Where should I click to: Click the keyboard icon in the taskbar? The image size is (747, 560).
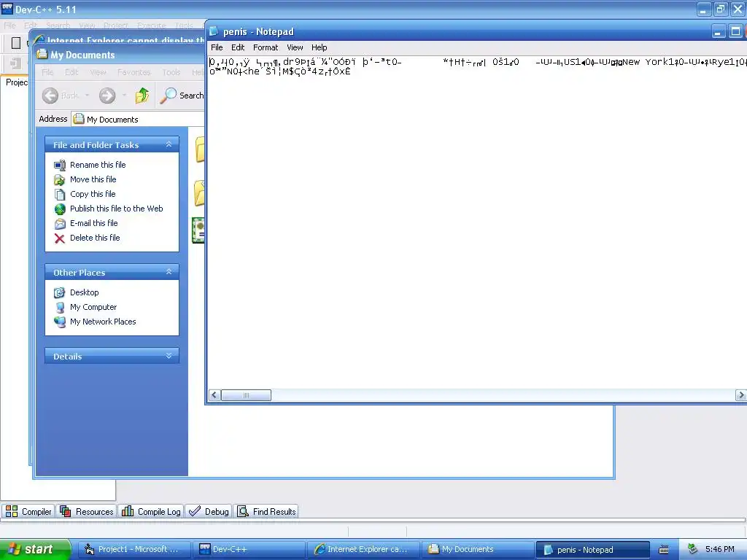click(x=664, y=550)
